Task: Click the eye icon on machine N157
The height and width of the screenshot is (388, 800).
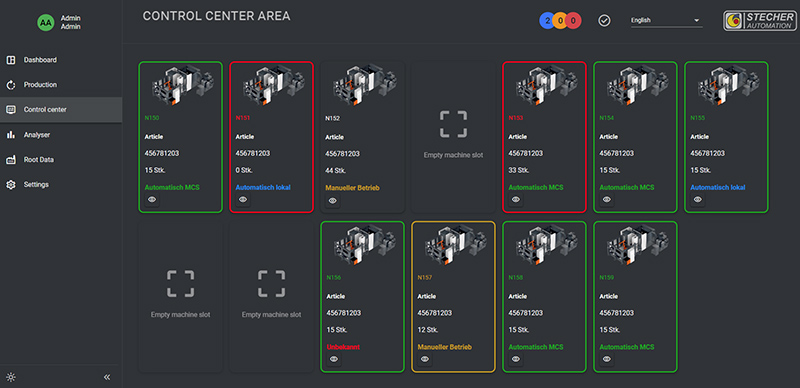Action: pos(425,359)
